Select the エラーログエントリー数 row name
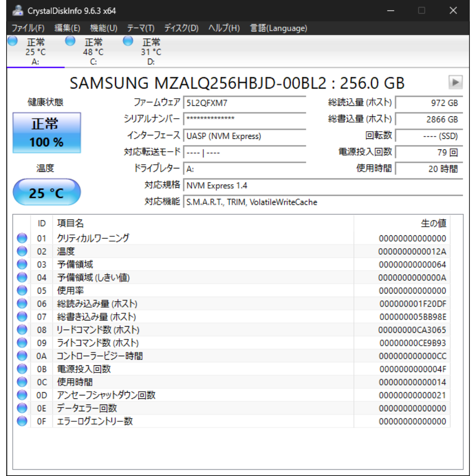Screen dimensions: 476x476 (x=95, y=421)
